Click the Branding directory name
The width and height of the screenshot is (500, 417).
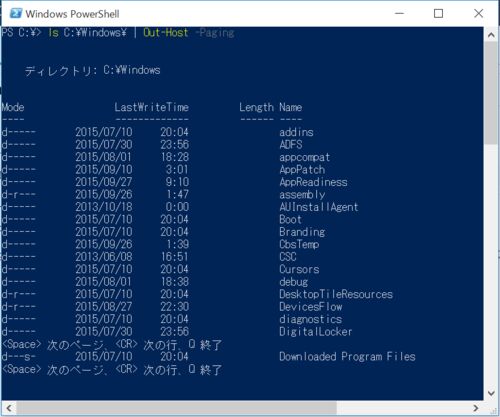302,232
